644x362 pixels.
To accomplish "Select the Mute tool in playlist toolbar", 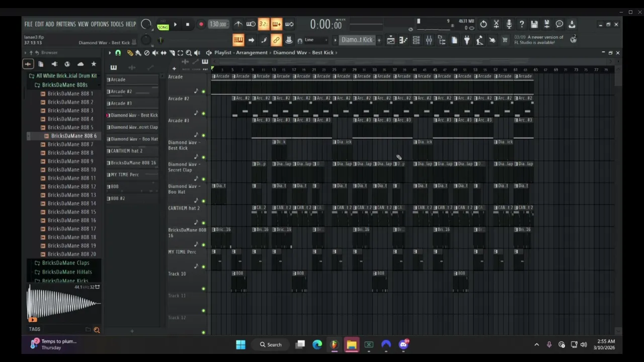I will [x=155, y=53].
